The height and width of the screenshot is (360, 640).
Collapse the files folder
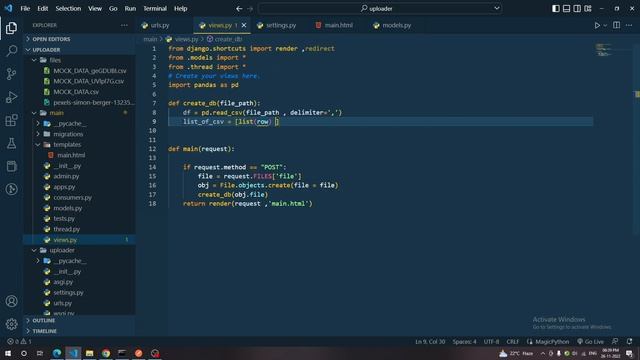point(34,60)
